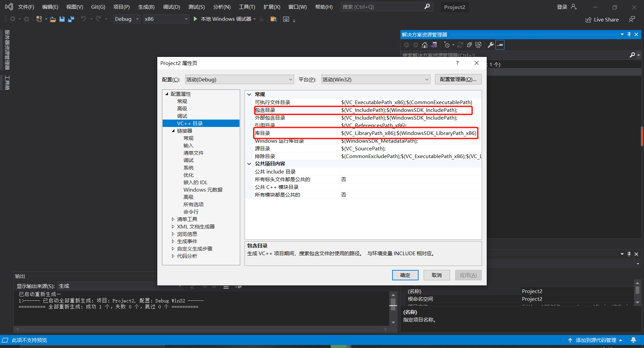Open the Debug configuration dropdown in toolbar
Viewport: 644px width, 348px height.
click(x=126, y=19)
